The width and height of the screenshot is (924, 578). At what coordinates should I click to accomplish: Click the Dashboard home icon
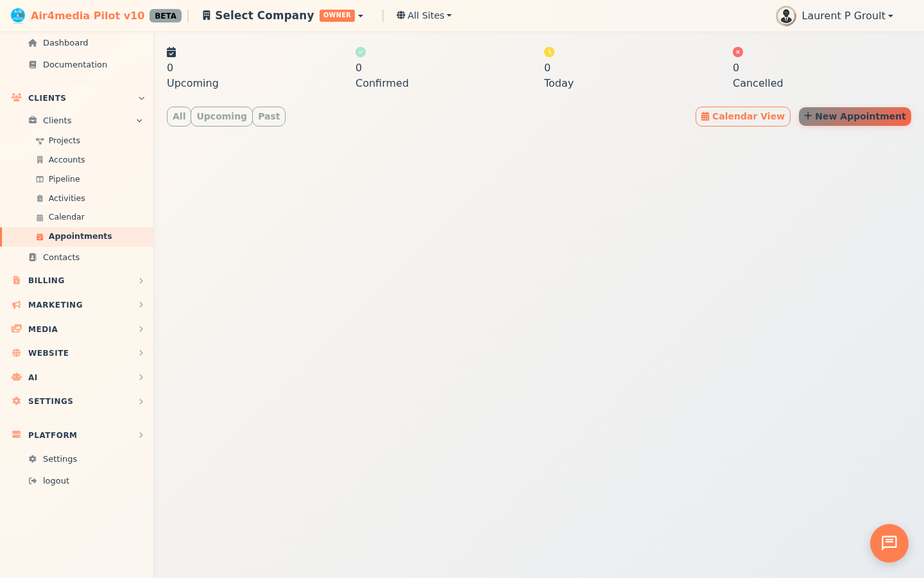point(33,43)
